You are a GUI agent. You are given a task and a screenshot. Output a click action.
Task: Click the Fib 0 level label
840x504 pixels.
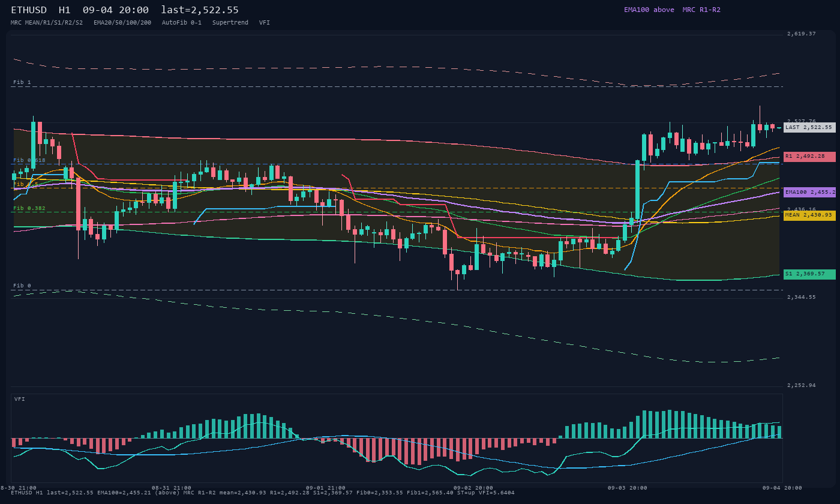(22, 286)
